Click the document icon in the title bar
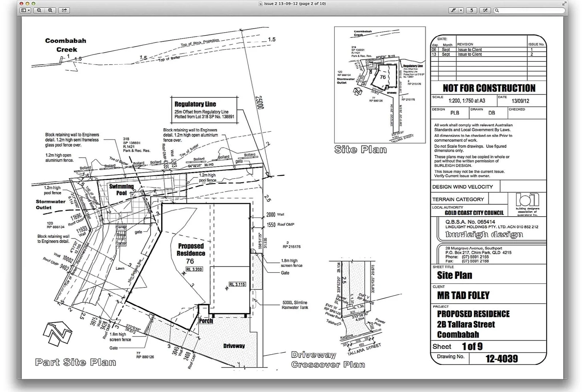Image resolution: width=585 pixels, height=392 pixels. tap(260, 4)
